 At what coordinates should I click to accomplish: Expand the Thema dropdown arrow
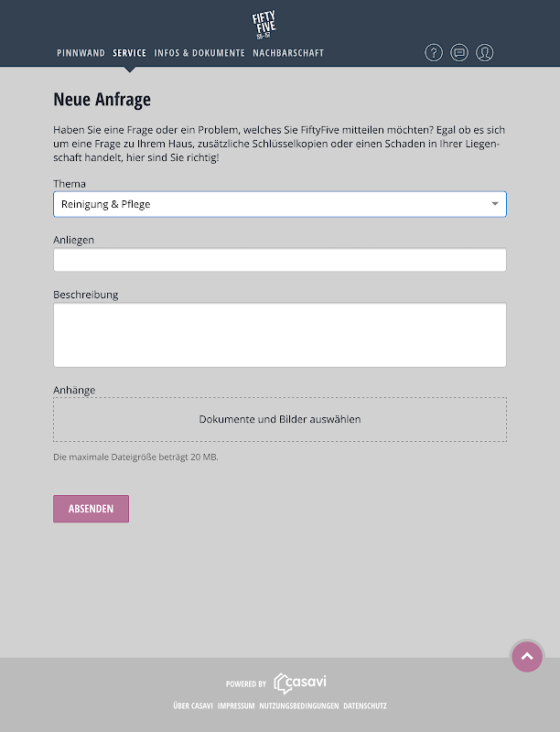coord(494,204)
